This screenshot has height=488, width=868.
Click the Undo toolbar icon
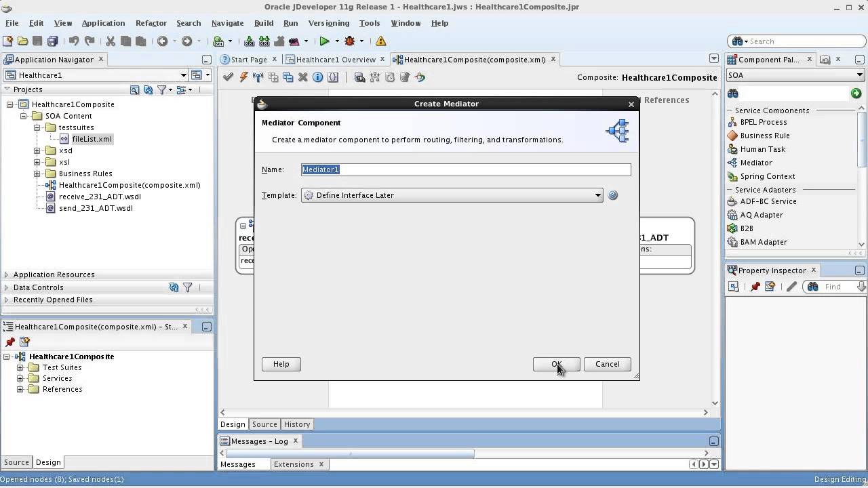pyautogui.click(x=74, y=41)
